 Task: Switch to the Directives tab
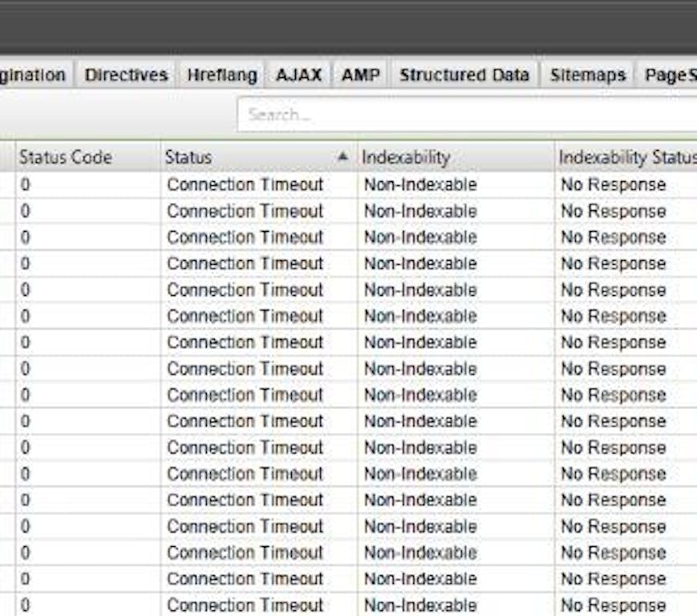point(126,75)
